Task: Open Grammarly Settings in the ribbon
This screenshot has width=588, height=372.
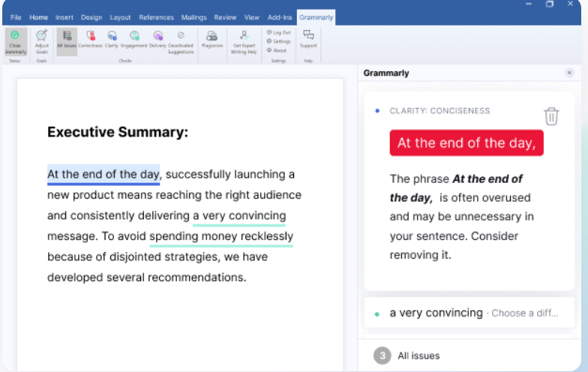Action: pos(279,41)
